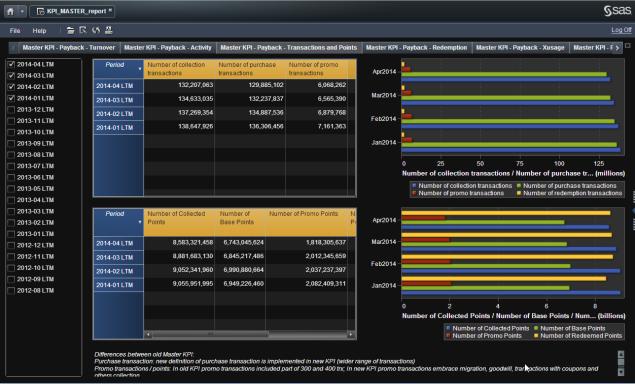Click the Open folder toolbar icon
Image resolution: width=635 pixels, height=384 pixels.
click(x=70, y=30)
